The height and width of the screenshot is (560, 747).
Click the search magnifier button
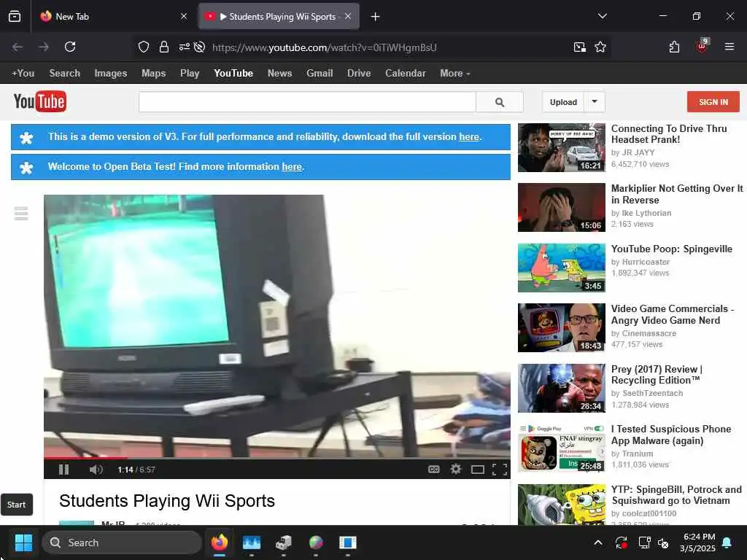[x=500, y=102]
